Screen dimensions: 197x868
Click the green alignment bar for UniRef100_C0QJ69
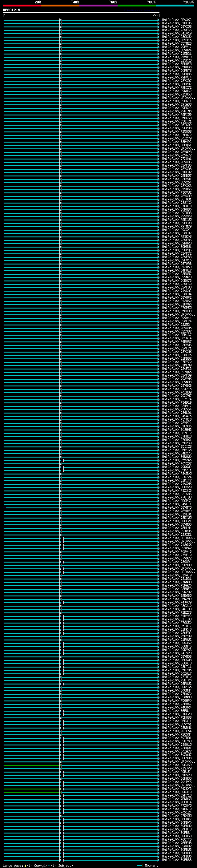click(32, 765)
